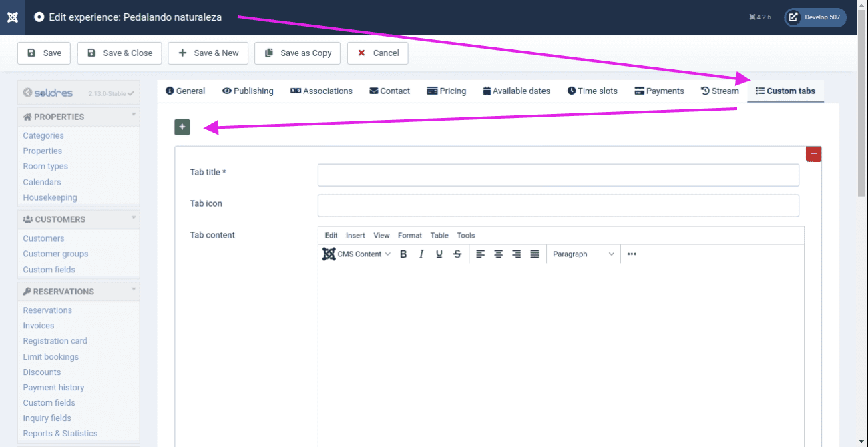This screenshot has height=447, width=868.
Task: Apply underline formatting in editor toolbar
Action: pyautogui.click(x=439, y=254)
